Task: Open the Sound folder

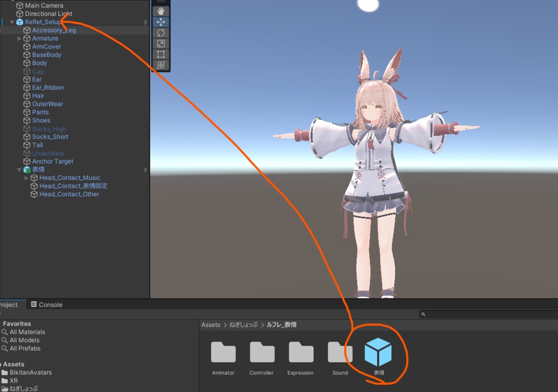Action: point(340,352)
